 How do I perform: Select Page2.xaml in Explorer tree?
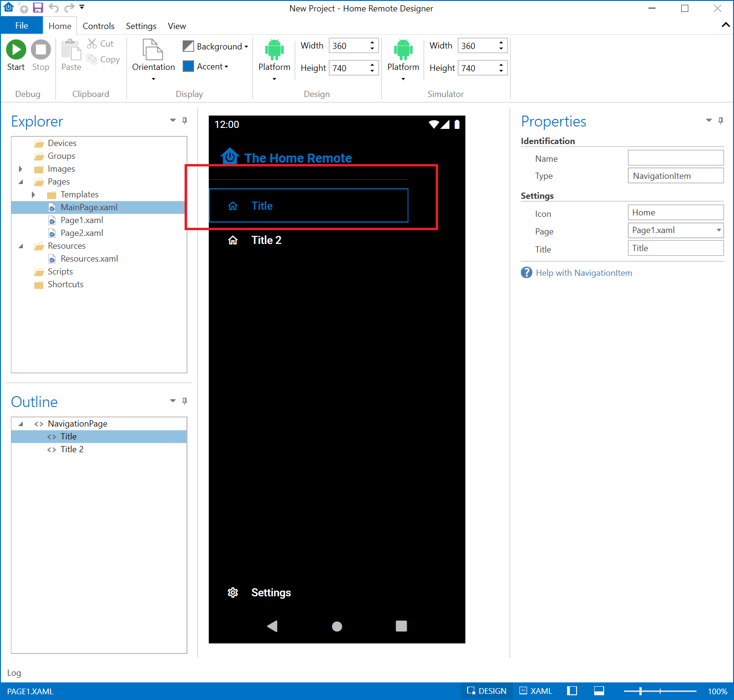(x=82, y=233)
